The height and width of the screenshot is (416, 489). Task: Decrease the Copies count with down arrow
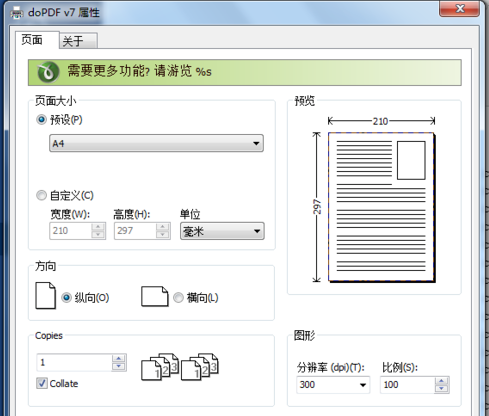119,366
